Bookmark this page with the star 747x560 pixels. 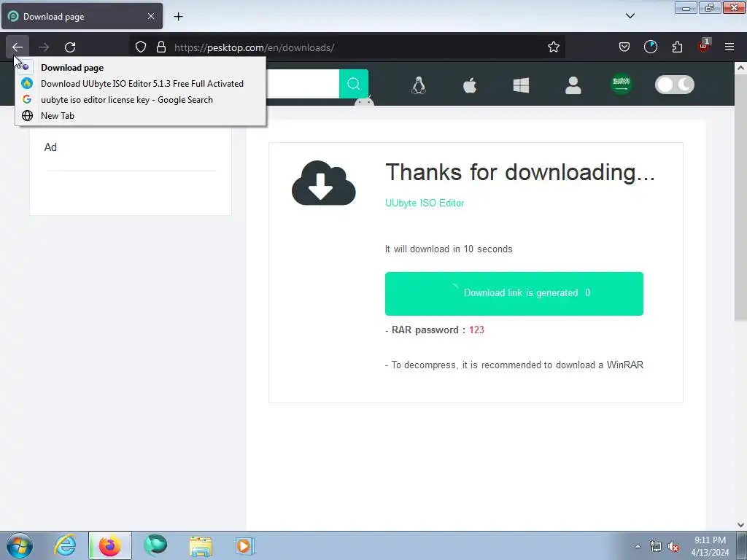553,47
